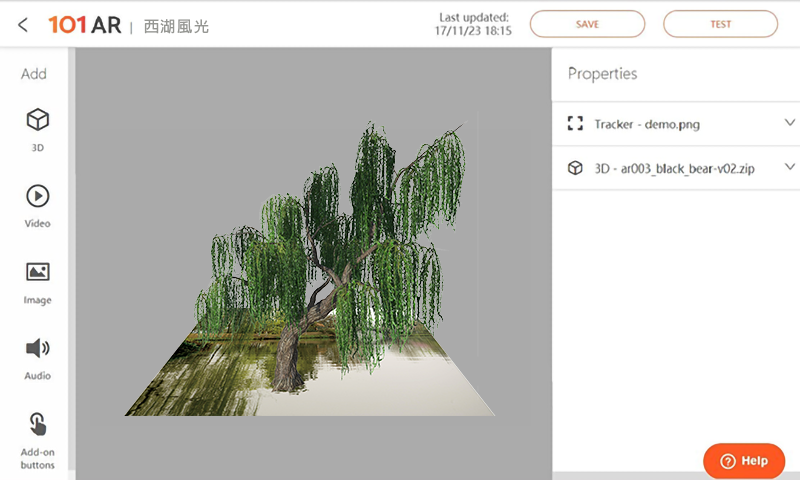Open the Add-on buttons tool
This screenshot has width=800, height=480.
(37, 438)
